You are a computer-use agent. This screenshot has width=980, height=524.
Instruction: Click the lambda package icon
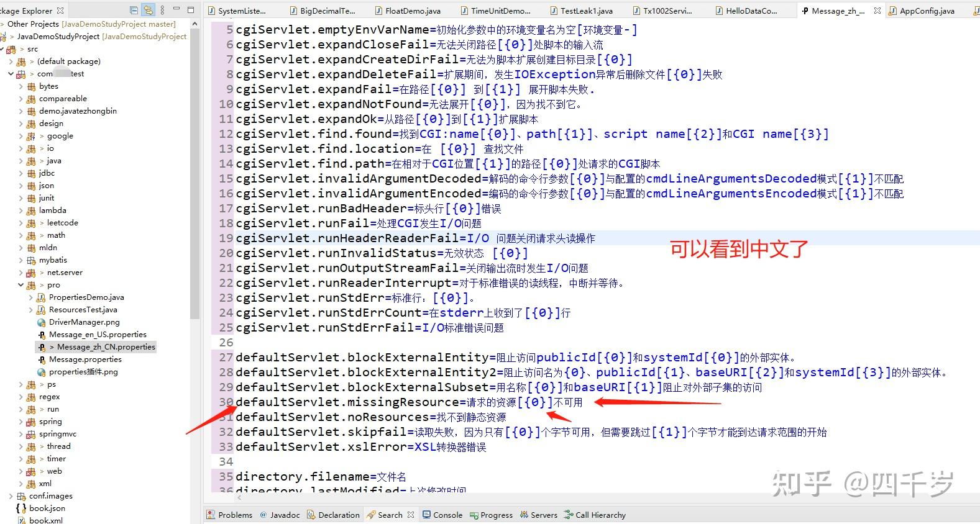(x=31, y=210)
